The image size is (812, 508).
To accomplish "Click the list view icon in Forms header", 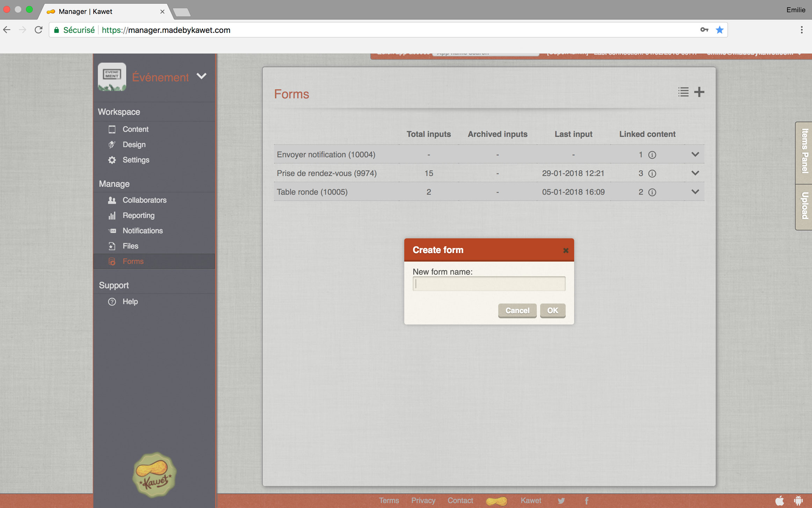I will (683, 92).
